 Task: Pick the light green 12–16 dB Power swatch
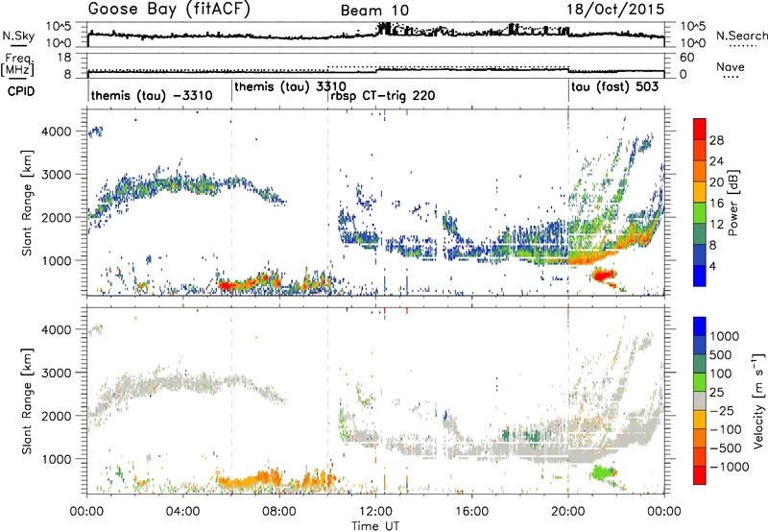pyautogui.click(x=700, y=213)
